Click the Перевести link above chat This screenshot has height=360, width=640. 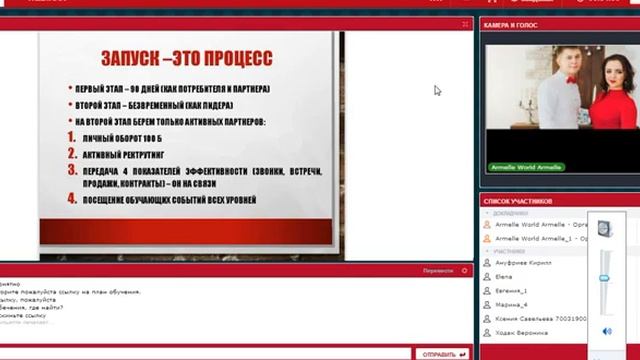(438, 271)
